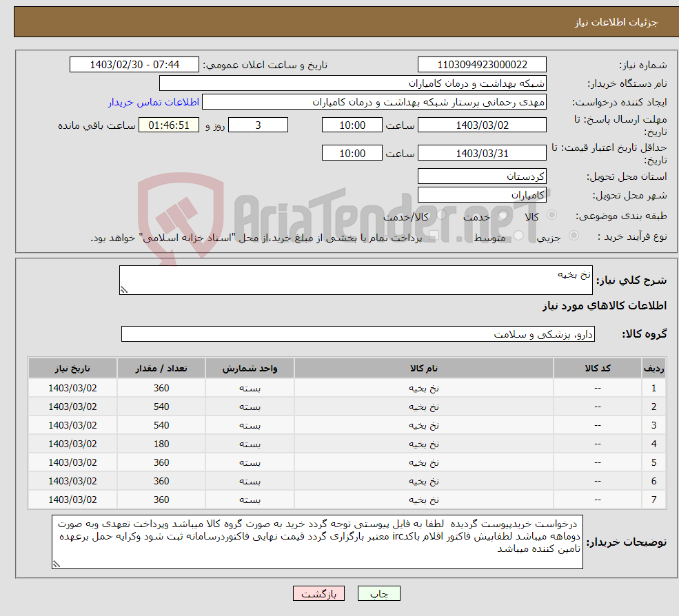Click the نام کالا column header
The height and width of the screenshot is (616, 679).
[x=423, y=369]
